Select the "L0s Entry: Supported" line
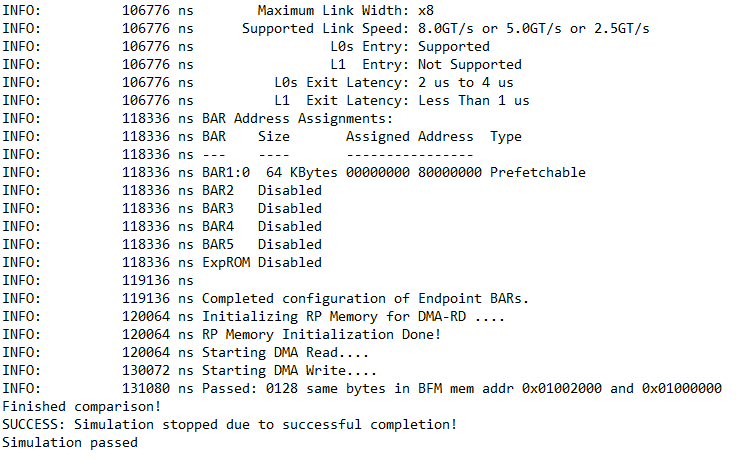Screen dimensions: 740x459 pyautogui.click(x=410, y=46)
